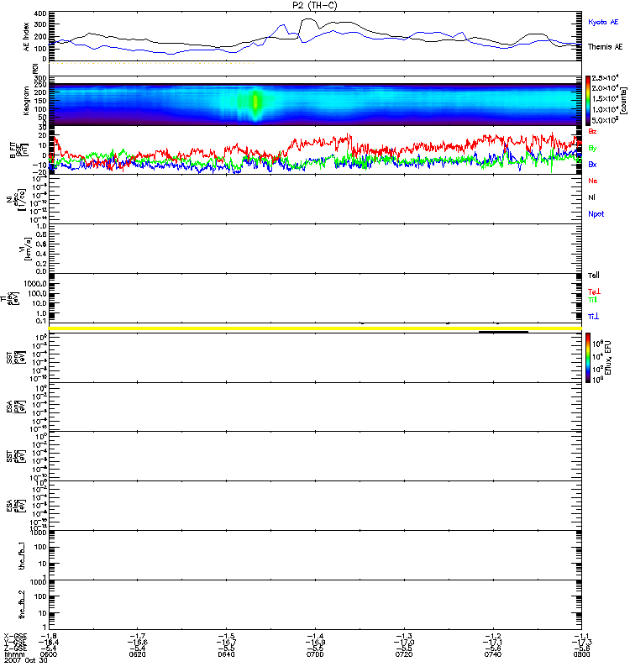This screenshot has height=672, width=630.
Task: Click the blue Npot legend label
Action: pyautogui.click(x=596, y=214)
